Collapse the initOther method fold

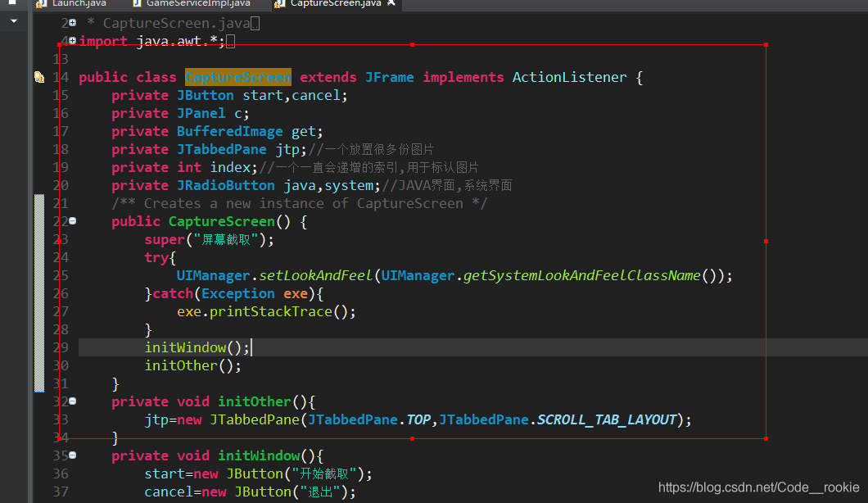[x=72, y=401]
